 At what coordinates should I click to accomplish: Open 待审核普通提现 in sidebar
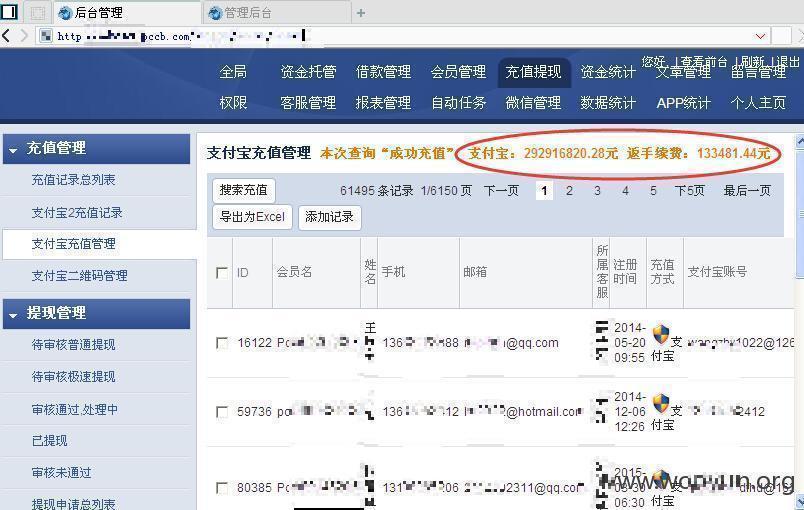click(73, 345)
